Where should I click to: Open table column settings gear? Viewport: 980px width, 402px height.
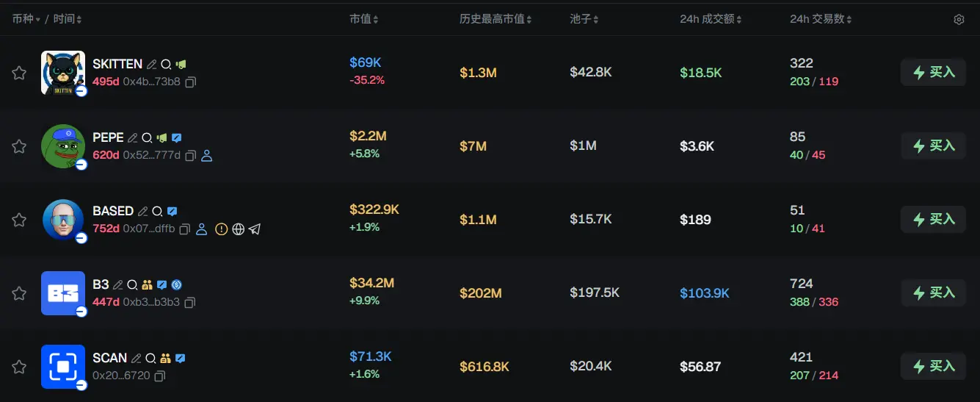click(959, 20)
